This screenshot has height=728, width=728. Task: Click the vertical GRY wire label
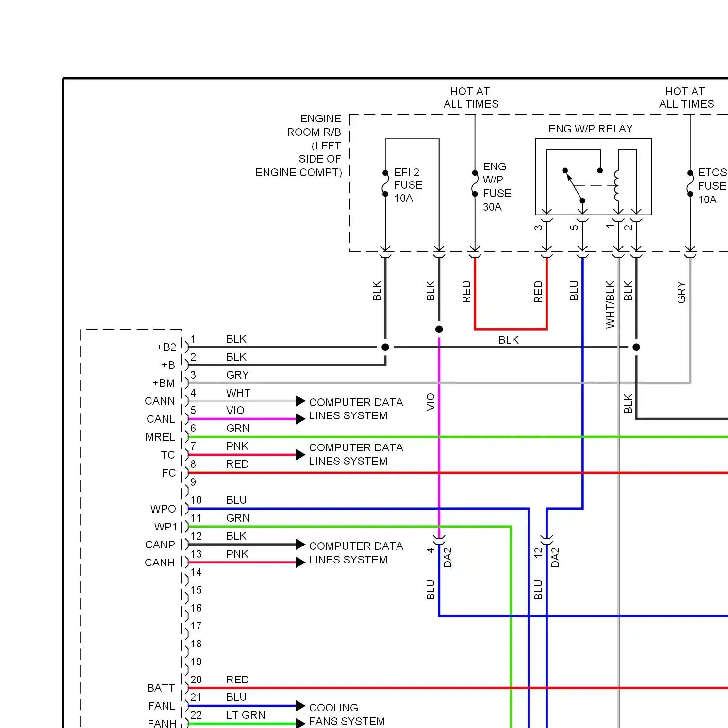click(681, 292)
